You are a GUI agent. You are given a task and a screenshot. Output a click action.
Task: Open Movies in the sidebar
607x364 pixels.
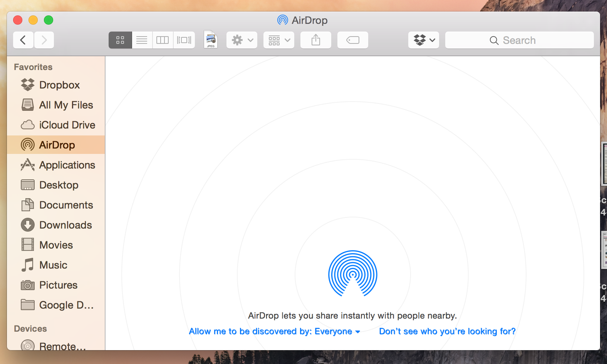coord(56,245)
